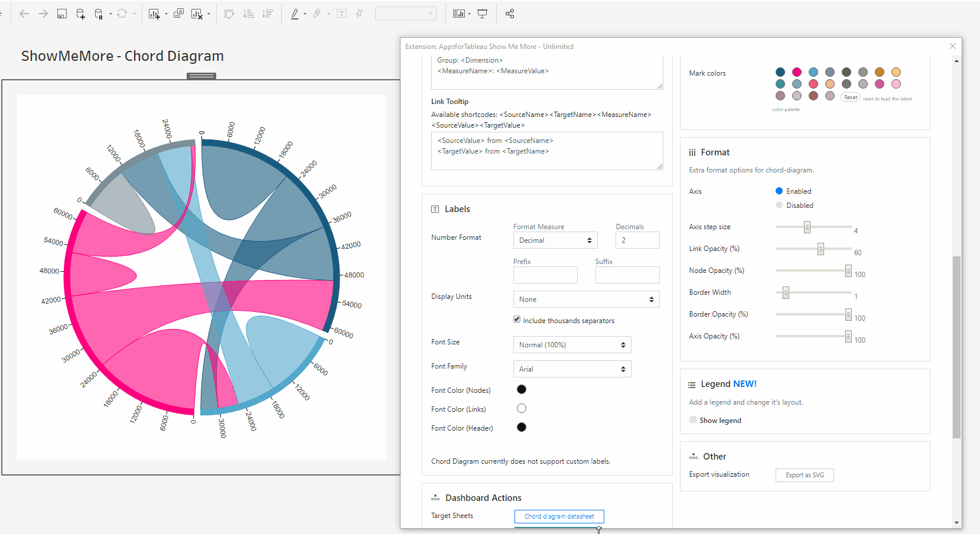Click the Reset color palette button

(851, 97)
